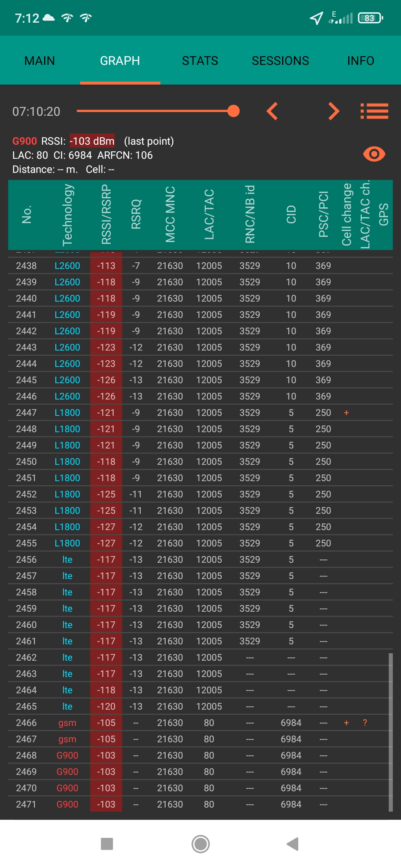Tap the cloud weather icon in status bar
The height and width of the screenshot is (868, 401).
49,18
